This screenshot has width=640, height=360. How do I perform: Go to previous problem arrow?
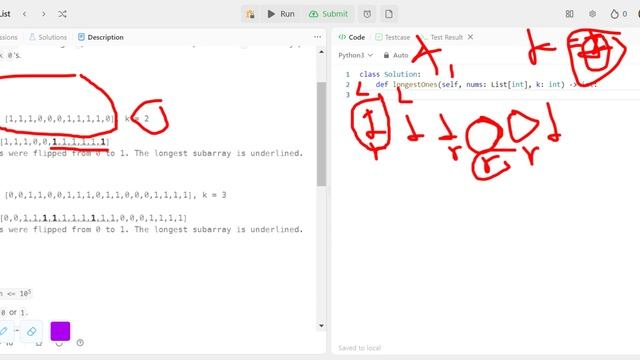tap(24, 14)
